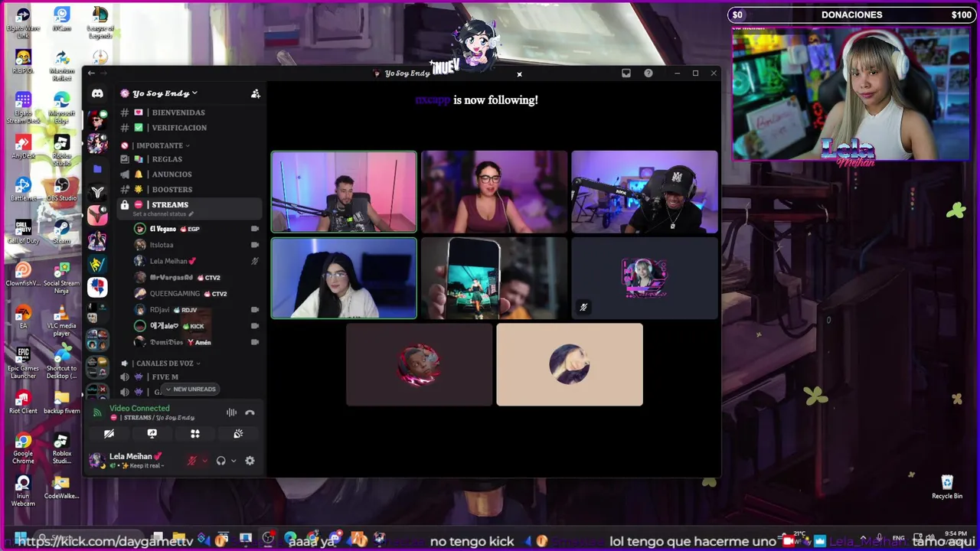Open VLC media player desktop icon

pos(62,319)
